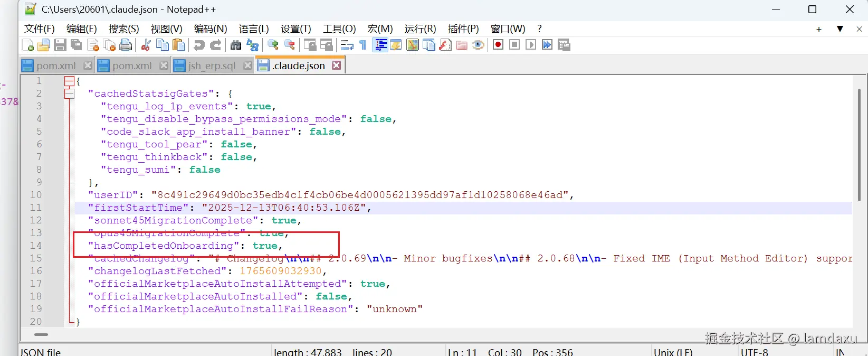This screenshot has width=868, height=356.
Task: Switch to the jsh_erp.sql tab
Action: pyautogui.click(x=212, y=65)
